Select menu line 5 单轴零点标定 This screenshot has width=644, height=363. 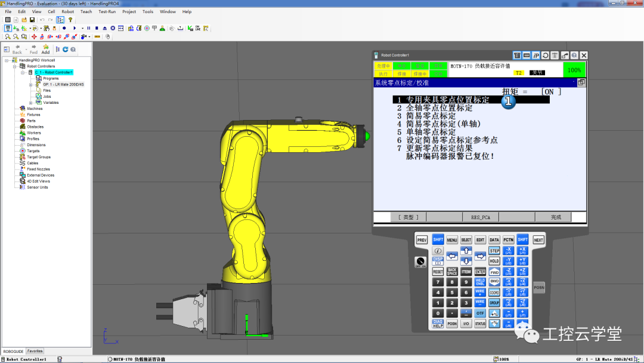(426, 132)
